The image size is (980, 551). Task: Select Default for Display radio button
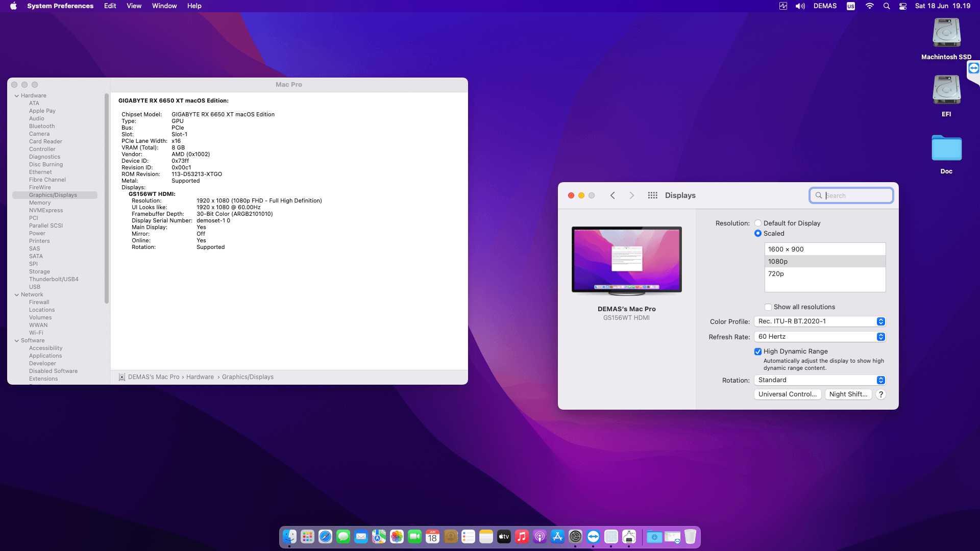pyautogui.click(x=758, y=223)
